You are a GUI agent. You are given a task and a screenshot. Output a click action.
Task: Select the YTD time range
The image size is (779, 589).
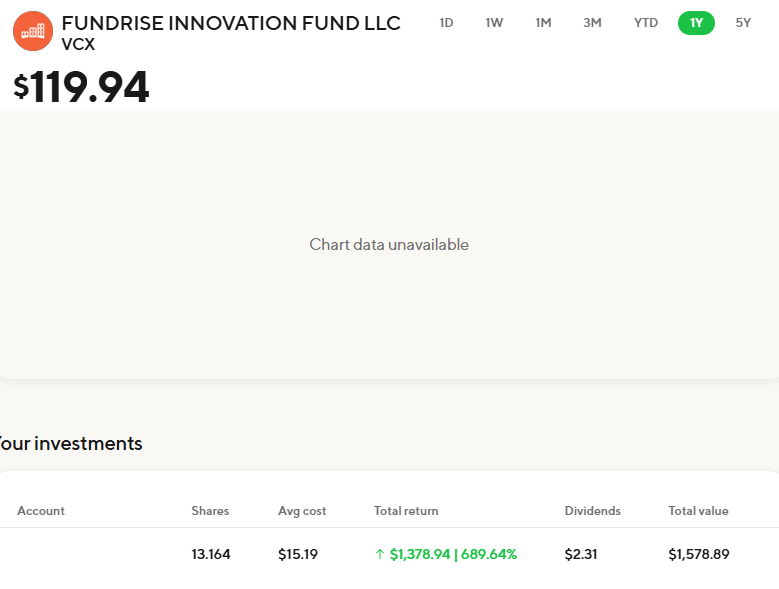point(646,23)
